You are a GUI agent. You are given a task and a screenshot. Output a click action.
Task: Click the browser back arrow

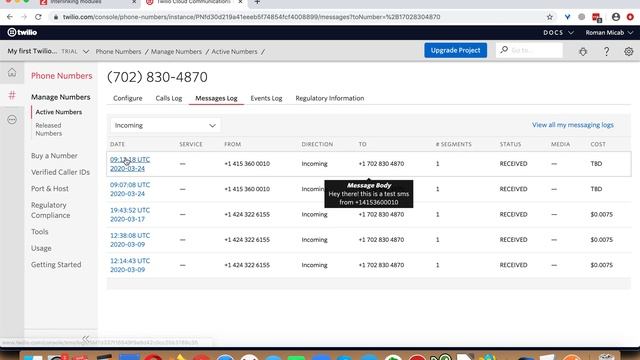coord(10,17)
